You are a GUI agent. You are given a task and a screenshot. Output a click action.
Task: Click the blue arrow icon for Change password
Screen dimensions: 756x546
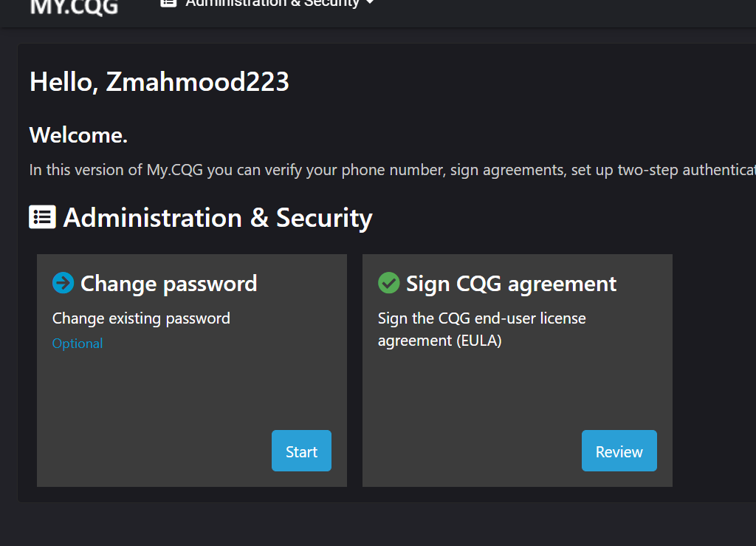[x=63, y=283]
